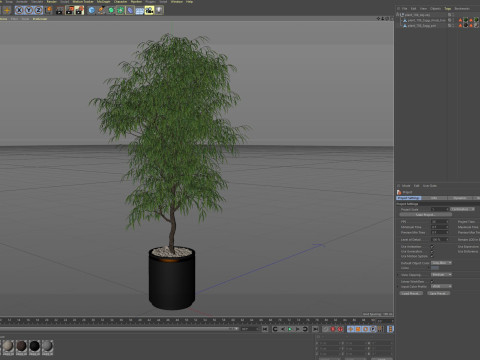The height and width of the screenshot is (360, 480).
Task: Step forward one frame
Action: (298, 329)
